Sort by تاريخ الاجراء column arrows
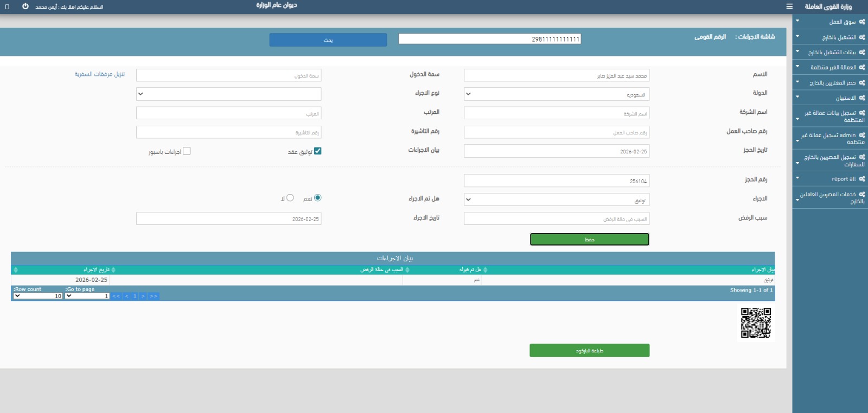The width and height of the screenshot is (868, 413). click(x=113, y=270)
